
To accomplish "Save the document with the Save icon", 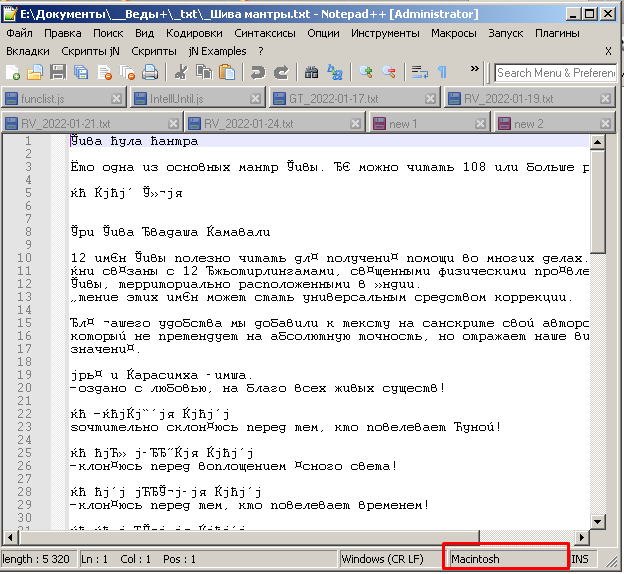I will pos(58,72).
